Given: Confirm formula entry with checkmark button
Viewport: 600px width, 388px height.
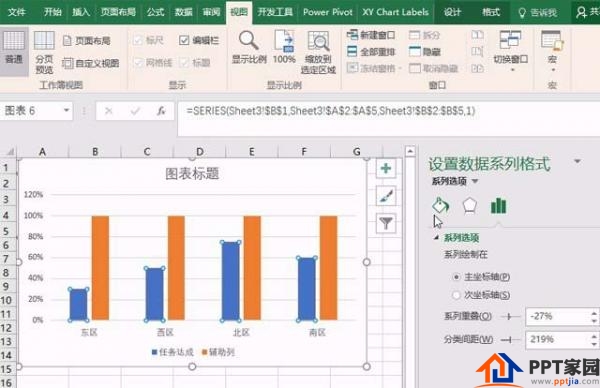Looking at the screenshot, I should click(135, 111).
